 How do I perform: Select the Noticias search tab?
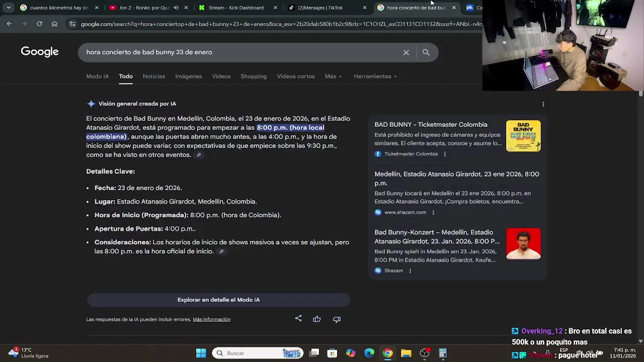tap(153, 76)
